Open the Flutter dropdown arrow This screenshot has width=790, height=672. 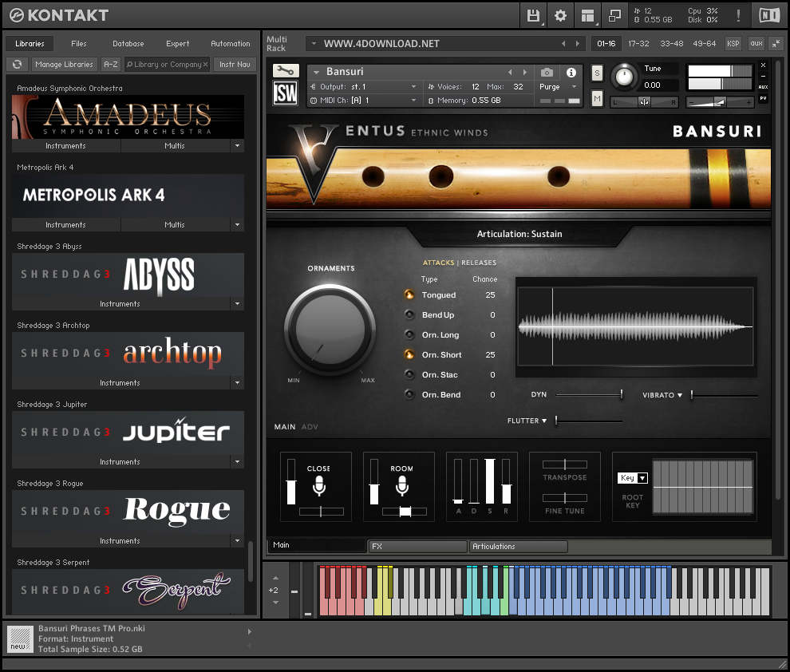point(544,421)
